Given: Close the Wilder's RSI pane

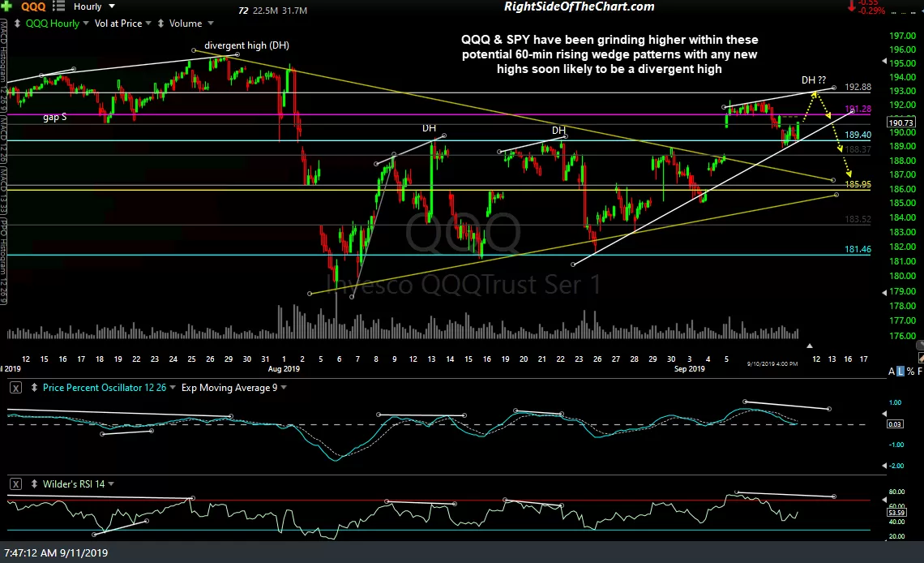Looking at the screenshot, I should pyautogui.click(x=16, y=484).
